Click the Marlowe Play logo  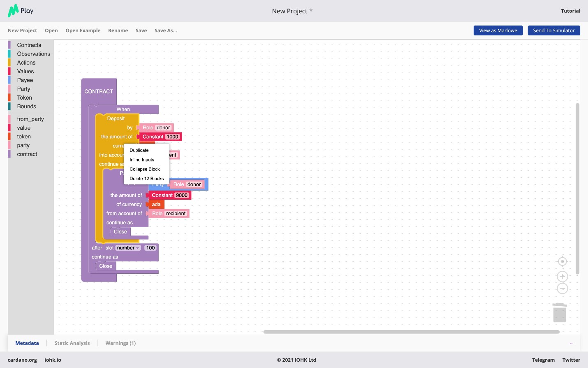click(21, 11)
